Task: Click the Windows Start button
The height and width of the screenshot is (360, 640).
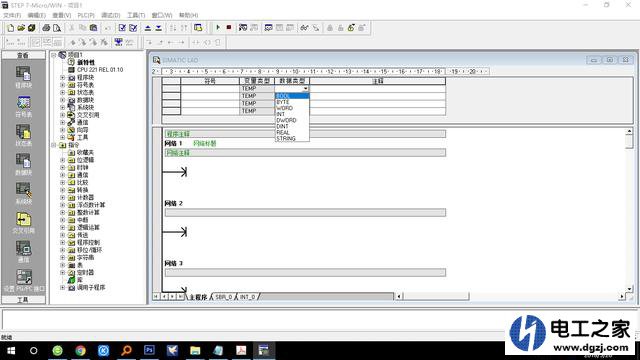Action: point(11,350)
